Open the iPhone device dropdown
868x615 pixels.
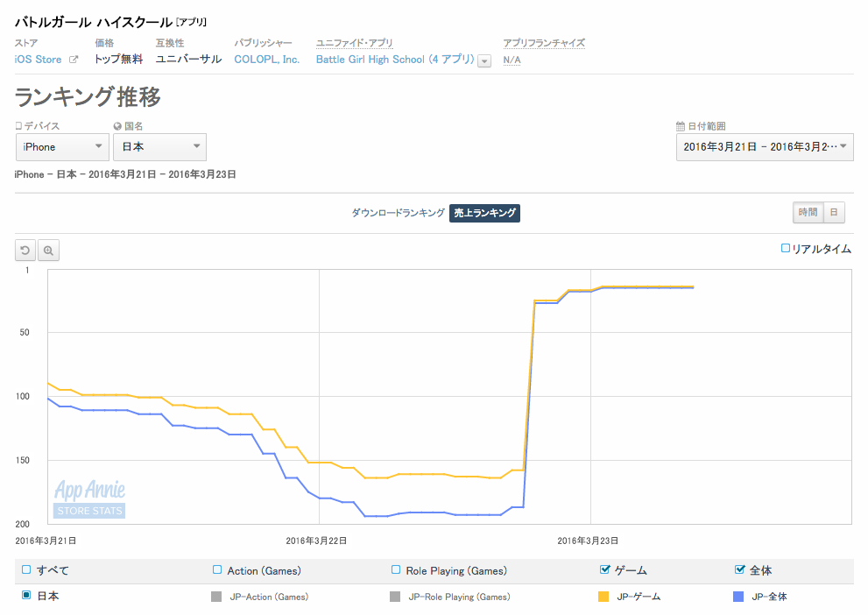[x=62, y=146]
